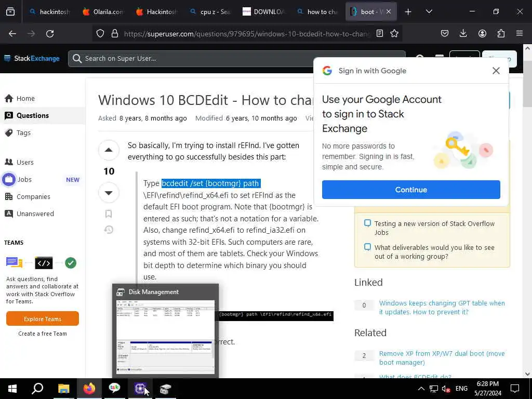The height and width of the screenshot is (399, 532).
Task: Click Create a free Team link
Action: coord(43,334)
